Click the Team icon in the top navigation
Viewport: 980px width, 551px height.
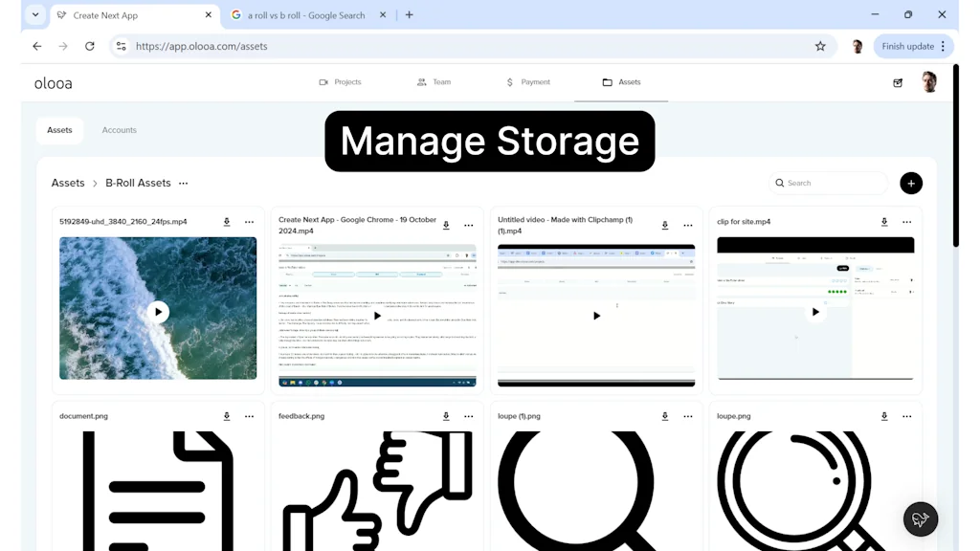[x=420, y=82]
